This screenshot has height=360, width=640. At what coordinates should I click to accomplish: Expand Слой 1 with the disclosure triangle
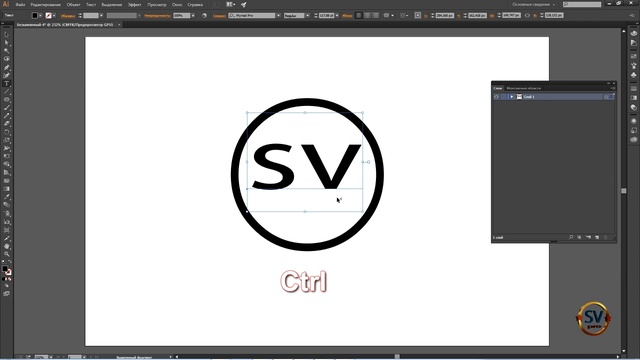click(x=511, y=97)
